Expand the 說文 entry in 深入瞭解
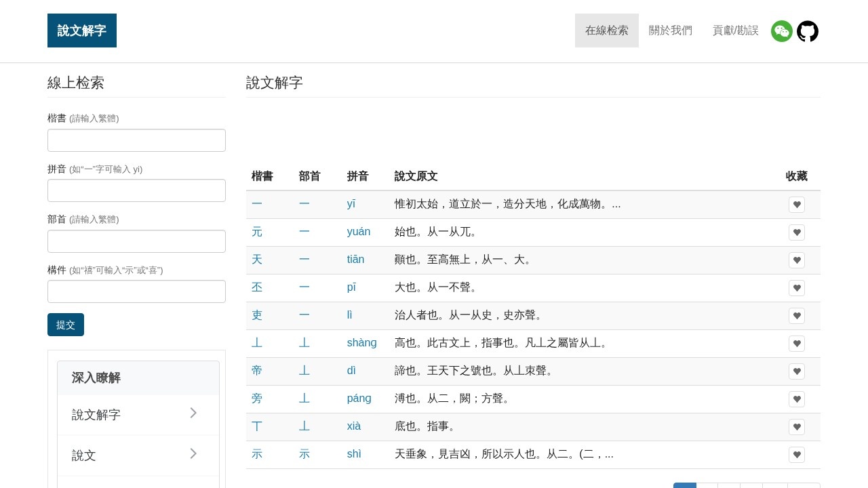 tap(138, 455)
